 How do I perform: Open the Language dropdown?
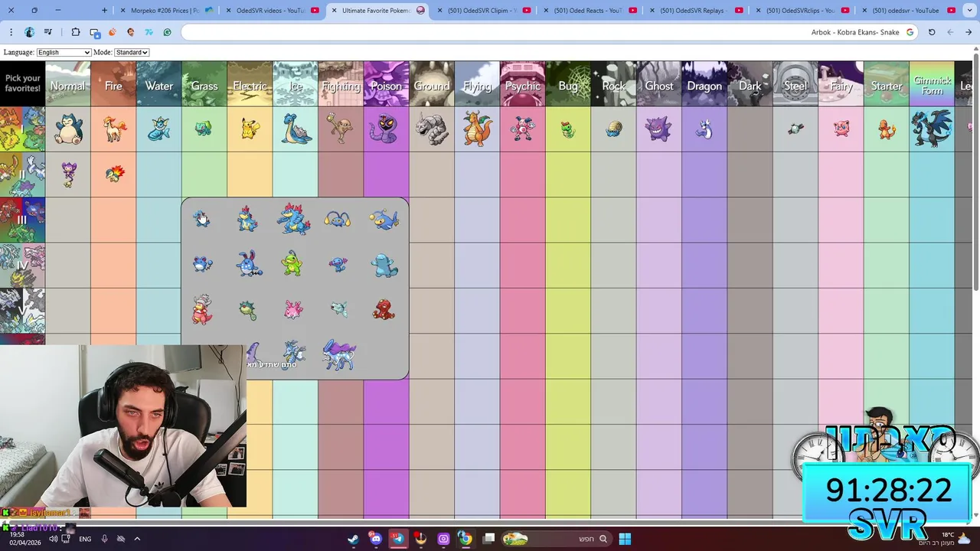pos(64,52)
